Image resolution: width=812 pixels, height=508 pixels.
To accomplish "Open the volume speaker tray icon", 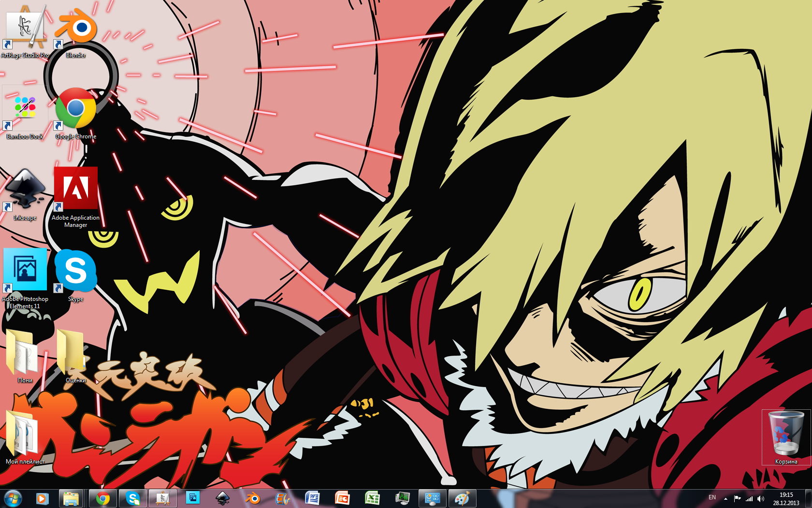I will (761, 498).
